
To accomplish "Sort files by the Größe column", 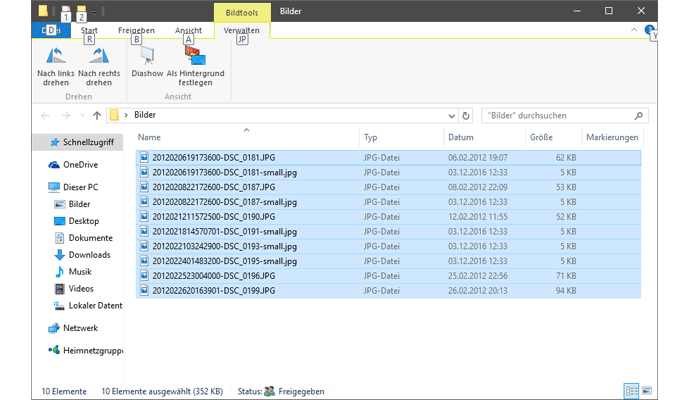I will (542, 137).
